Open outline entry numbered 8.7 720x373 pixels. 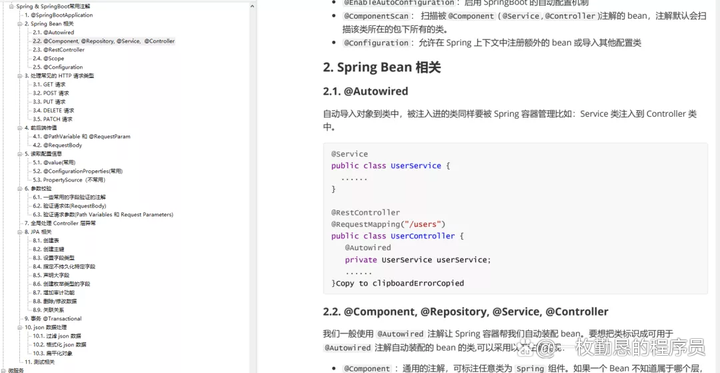point(54,293)
